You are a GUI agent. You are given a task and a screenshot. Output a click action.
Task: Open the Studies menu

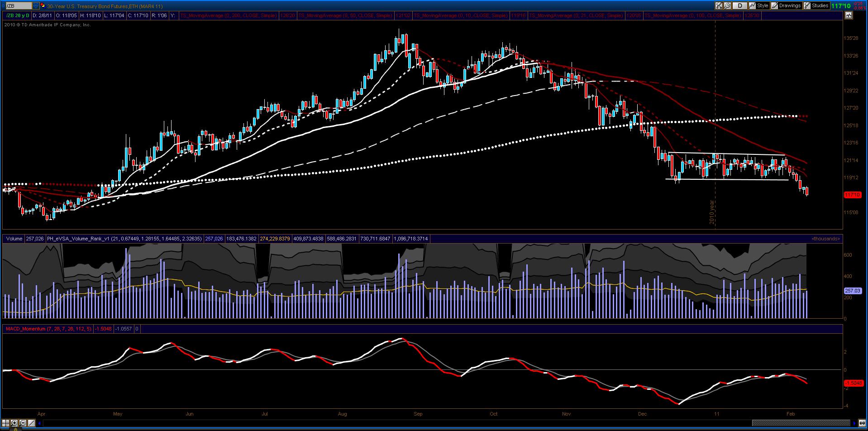[816, 6]
